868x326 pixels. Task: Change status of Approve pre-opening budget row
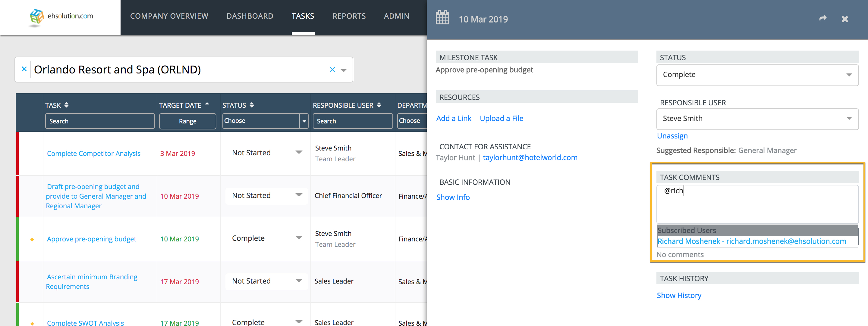pos(266,238)
